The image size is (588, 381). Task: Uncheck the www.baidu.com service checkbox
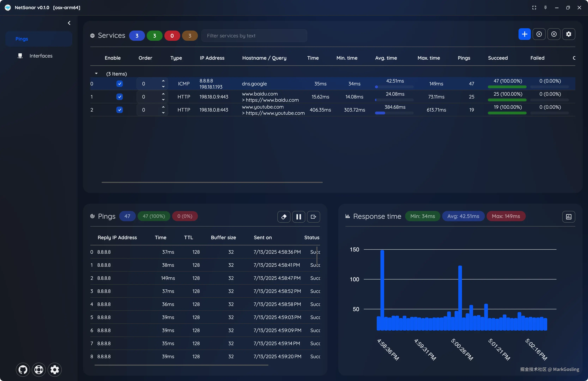point(120,97)
